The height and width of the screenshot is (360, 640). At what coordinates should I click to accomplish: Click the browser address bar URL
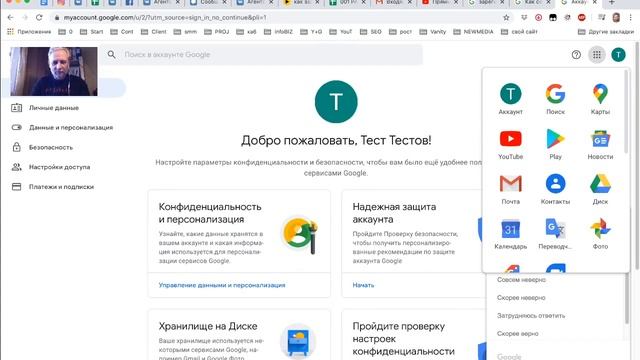coord(165,18)
